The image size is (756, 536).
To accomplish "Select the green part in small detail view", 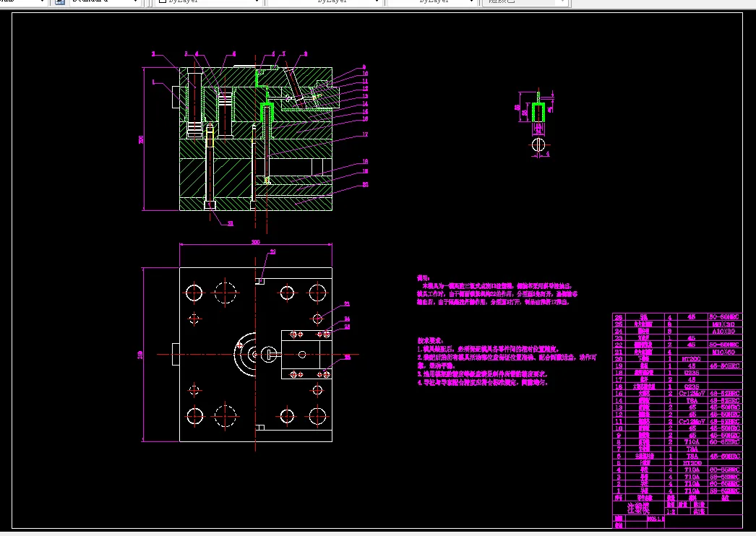I will coord(538,111).
